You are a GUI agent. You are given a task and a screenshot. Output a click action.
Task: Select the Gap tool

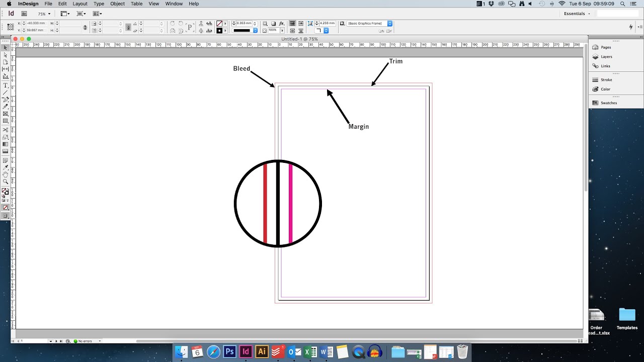pyautogui.click(x=6, y=69)
